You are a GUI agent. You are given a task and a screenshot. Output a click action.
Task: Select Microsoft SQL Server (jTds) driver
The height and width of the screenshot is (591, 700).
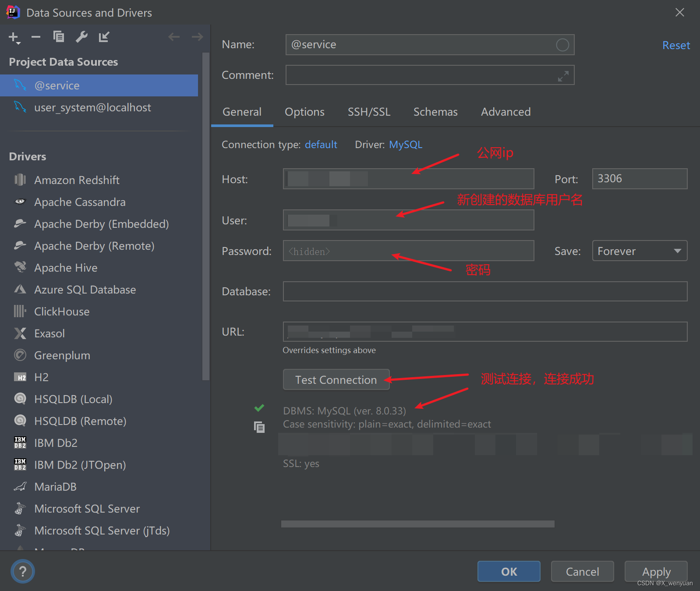click(x=99, y=531)
